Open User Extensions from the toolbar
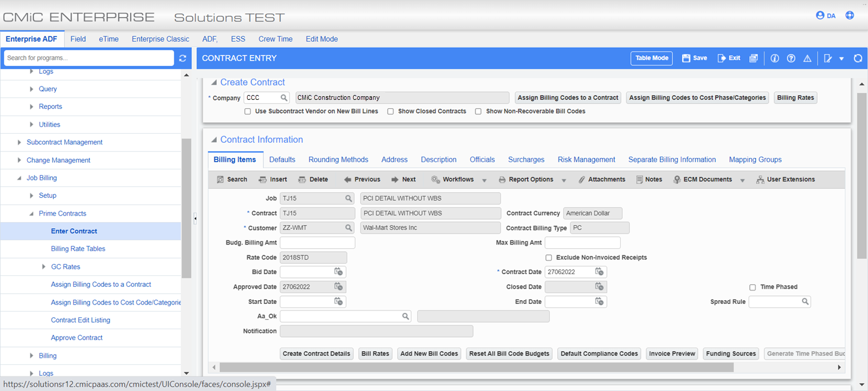This screenshot has height=391, width=868. click(786, 179)
